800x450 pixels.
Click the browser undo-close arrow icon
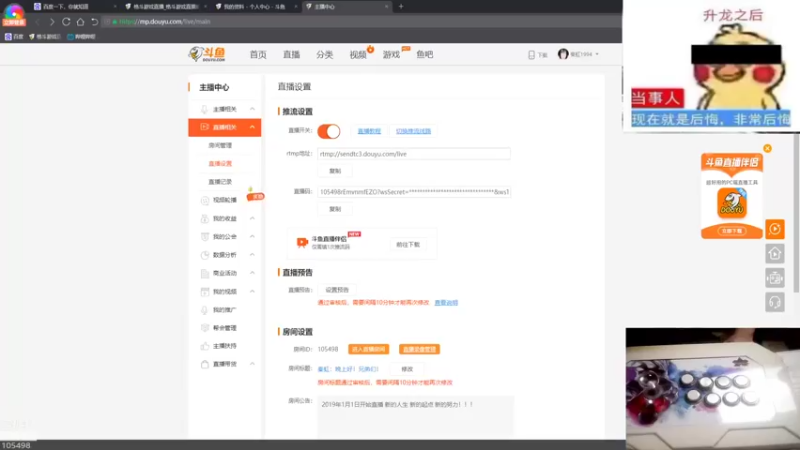[x=94, y=22]
